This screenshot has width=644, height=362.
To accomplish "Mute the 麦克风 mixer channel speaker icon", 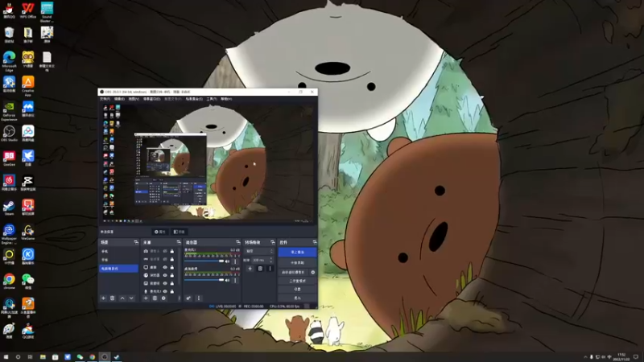I will pos(227,261).
